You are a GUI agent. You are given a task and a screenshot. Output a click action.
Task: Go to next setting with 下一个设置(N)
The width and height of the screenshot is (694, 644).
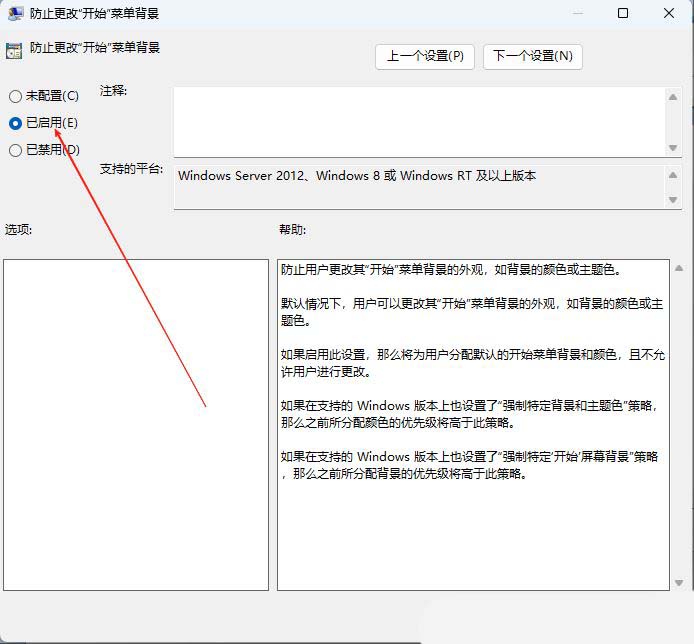[532, 56]
